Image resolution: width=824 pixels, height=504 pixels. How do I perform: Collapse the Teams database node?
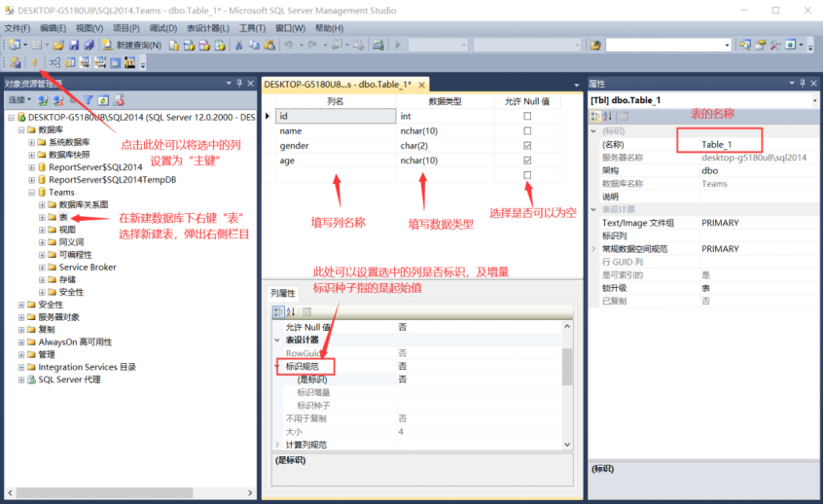click(x=32, y=193)
